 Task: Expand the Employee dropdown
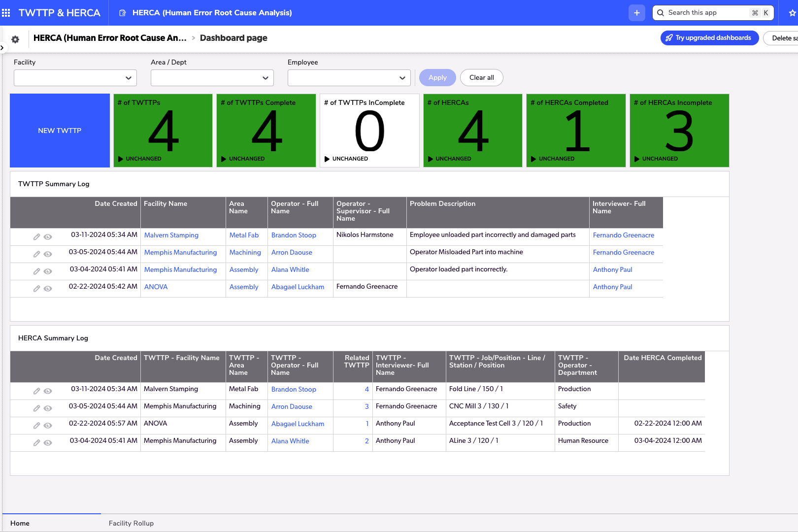(x=348, y=77)
